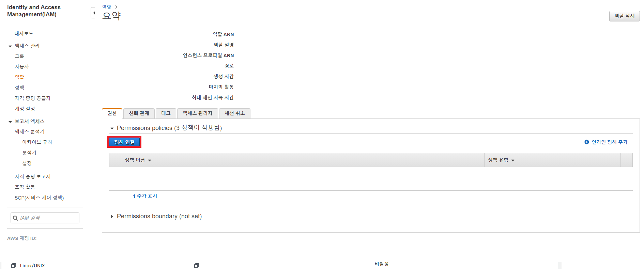Viewport: 644px width, 269px height.
Task: Collapse the 액세스 관리 section
Action: click(x=10, y=46)
